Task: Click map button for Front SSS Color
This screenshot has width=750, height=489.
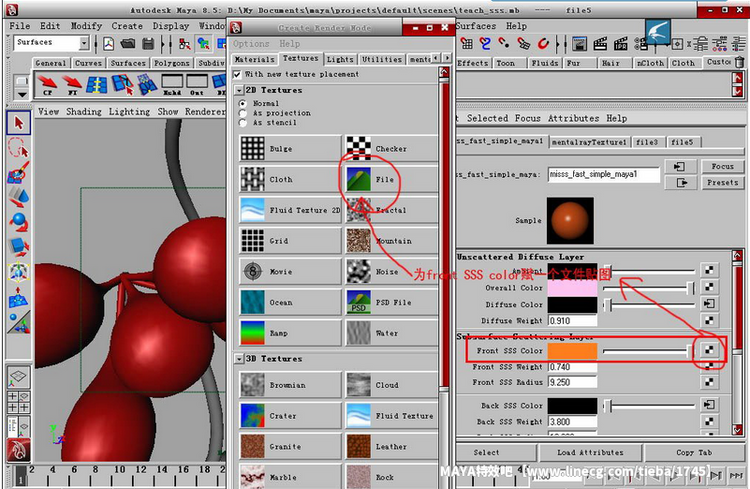Action: tap(709, 350)
